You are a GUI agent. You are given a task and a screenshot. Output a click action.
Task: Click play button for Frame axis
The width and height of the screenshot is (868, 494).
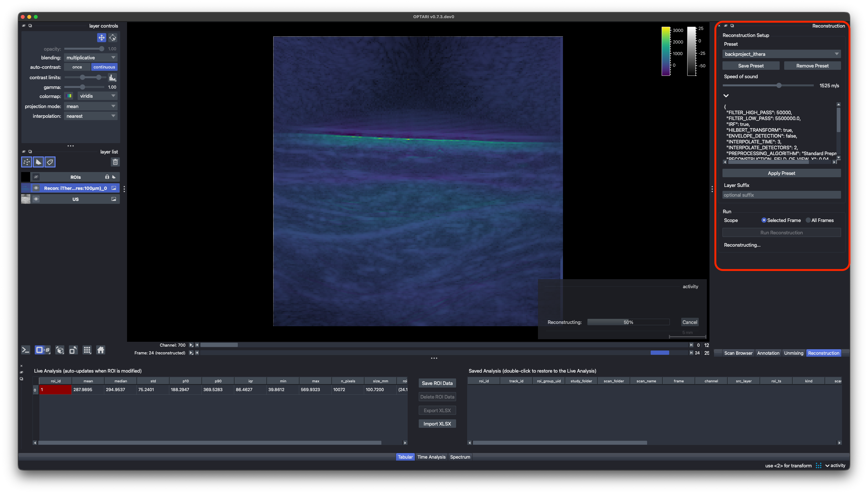[x=191, y=353]
